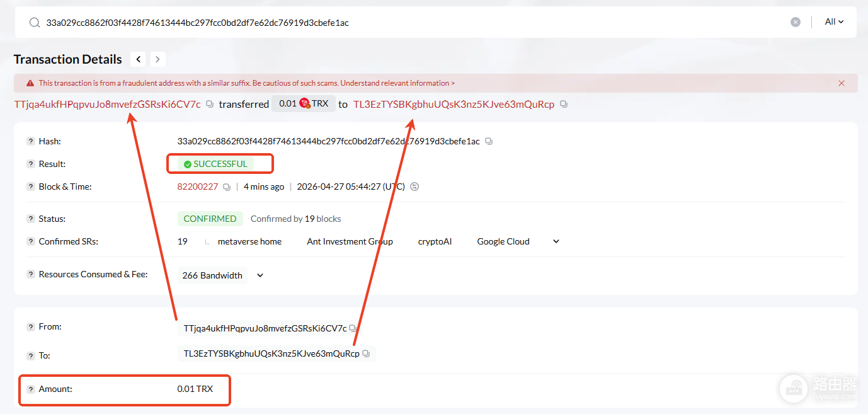Expand the 266 Bandwidth details
The width and height of the screenshot is (868, 414).
260,275
